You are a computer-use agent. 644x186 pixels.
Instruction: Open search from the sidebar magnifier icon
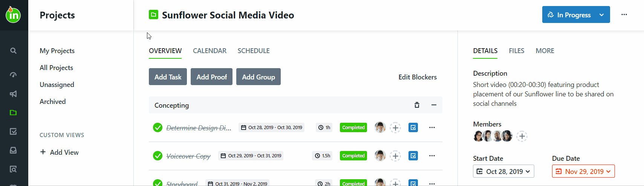click(13, 51)
